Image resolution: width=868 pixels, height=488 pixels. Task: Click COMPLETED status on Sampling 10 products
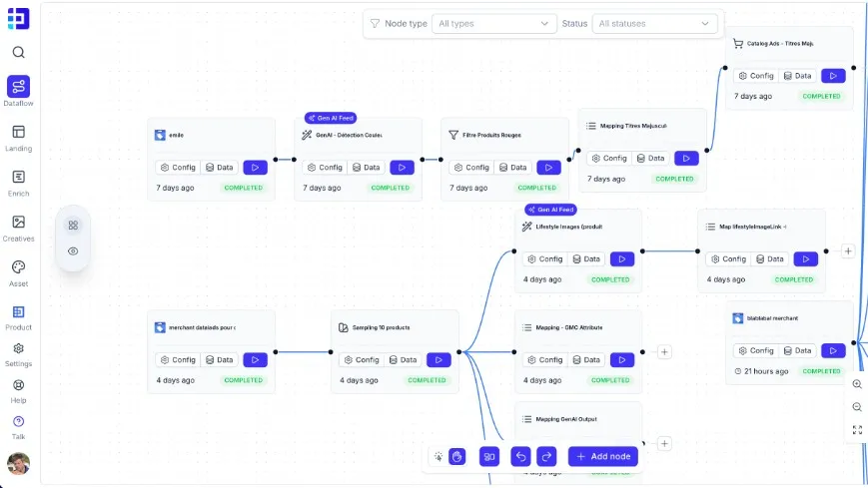point(427,380)
